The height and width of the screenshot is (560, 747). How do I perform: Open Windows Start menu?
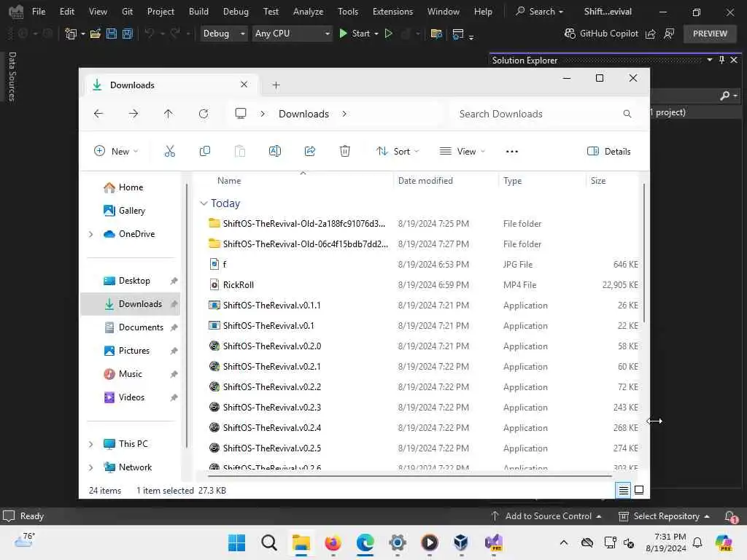coord(237,542)
